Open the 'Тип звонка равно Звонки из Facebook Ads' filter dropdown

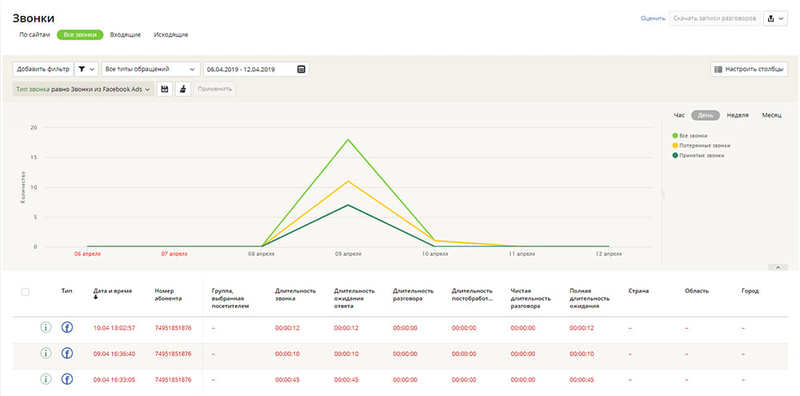click(x=84, y=89)
